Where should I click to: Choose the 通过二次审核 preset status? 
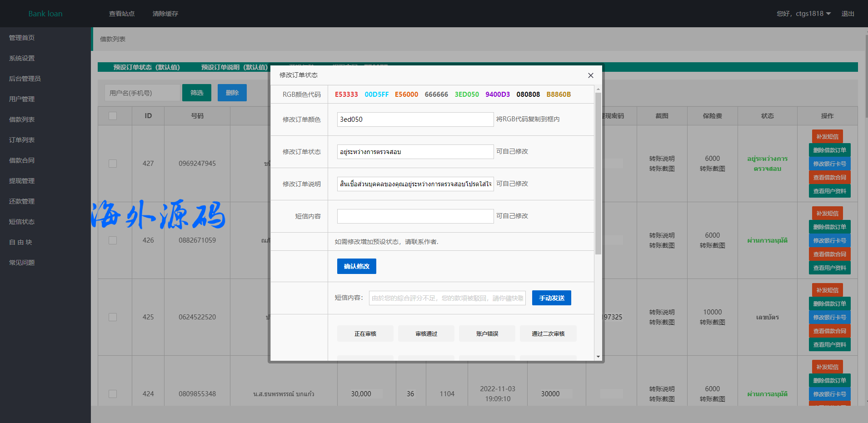pos(548,334)
